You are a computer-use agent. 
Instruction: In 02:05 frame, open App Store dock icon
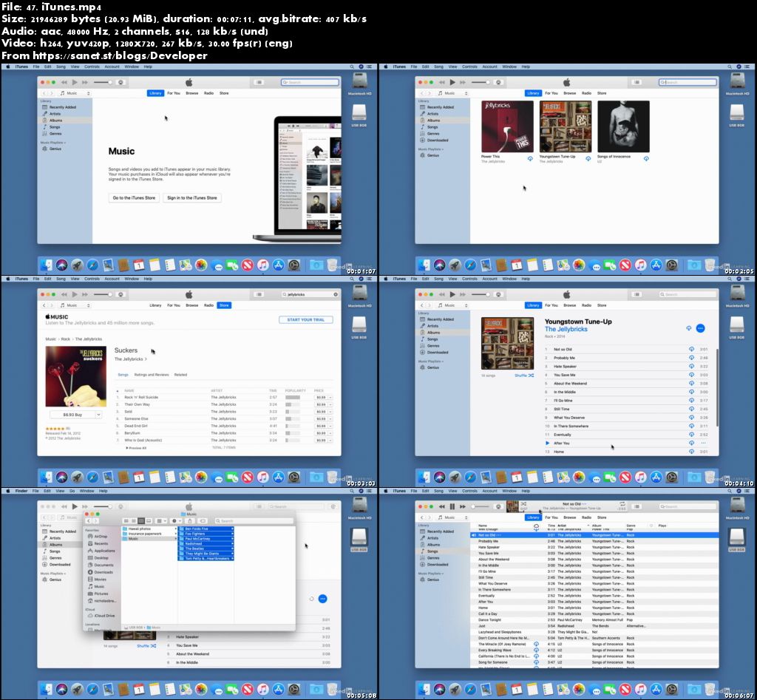point(656,265)
